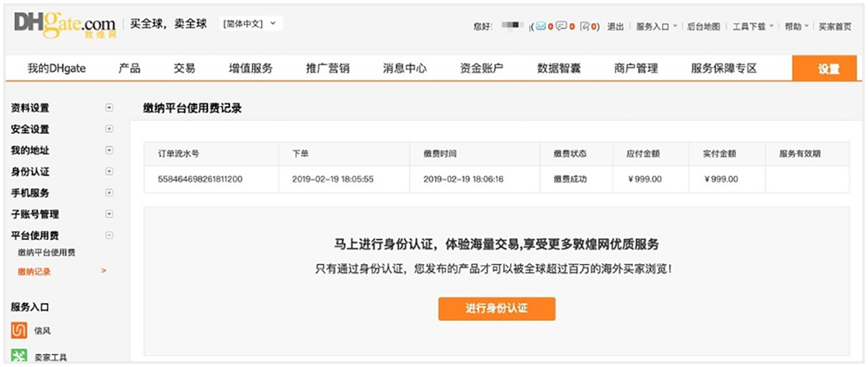Open the green 卖家工具 icon
This screenshot has height=367, width=868.
click(19, 356)
